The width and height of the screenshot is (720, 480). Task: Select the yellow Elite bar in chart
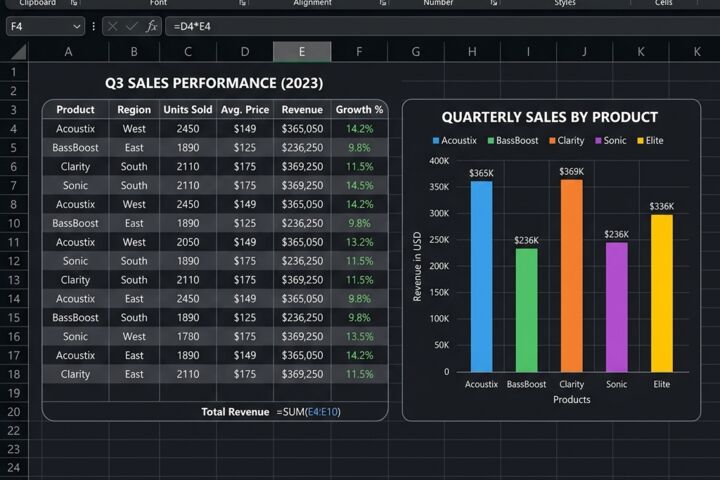coord(662,293)
